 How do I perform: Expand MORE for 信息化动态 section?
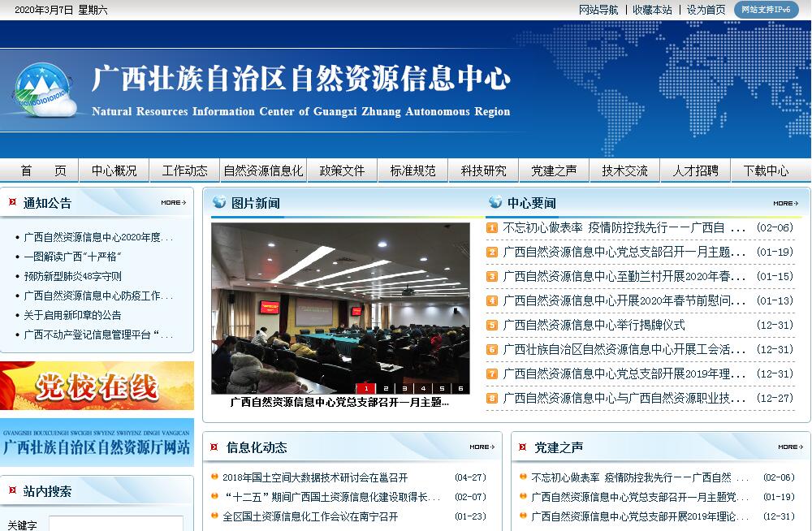[482, 447]
